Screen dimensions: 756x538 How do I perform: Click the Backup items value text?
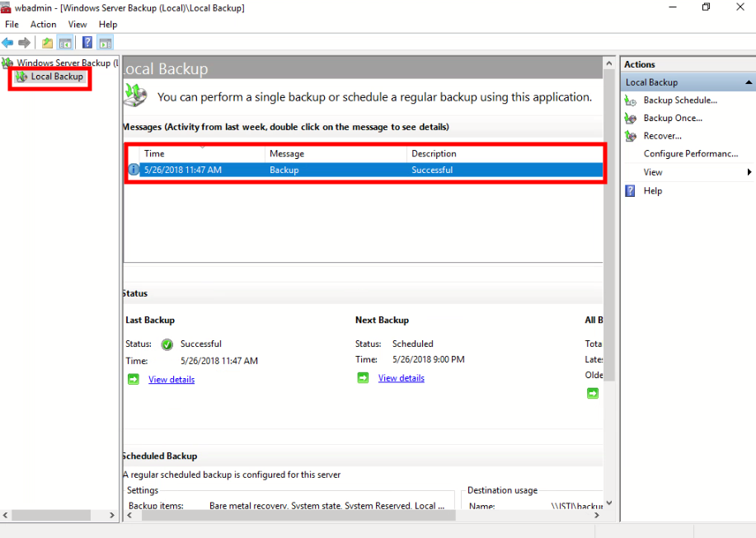click(327, 506)
